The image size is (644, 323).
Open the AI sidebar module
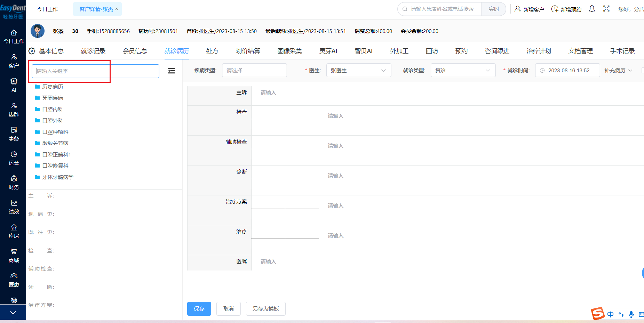[14, 86]
